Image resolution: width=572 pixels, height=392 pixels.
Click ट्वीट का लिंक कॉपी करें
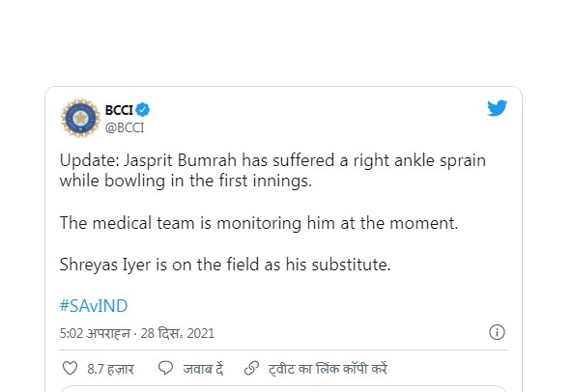328,369
